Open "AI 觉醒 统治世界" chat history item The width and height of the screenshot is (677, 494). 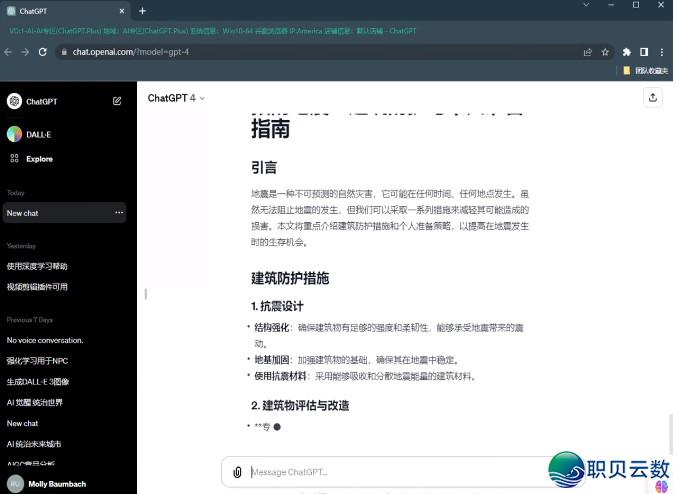35,402
